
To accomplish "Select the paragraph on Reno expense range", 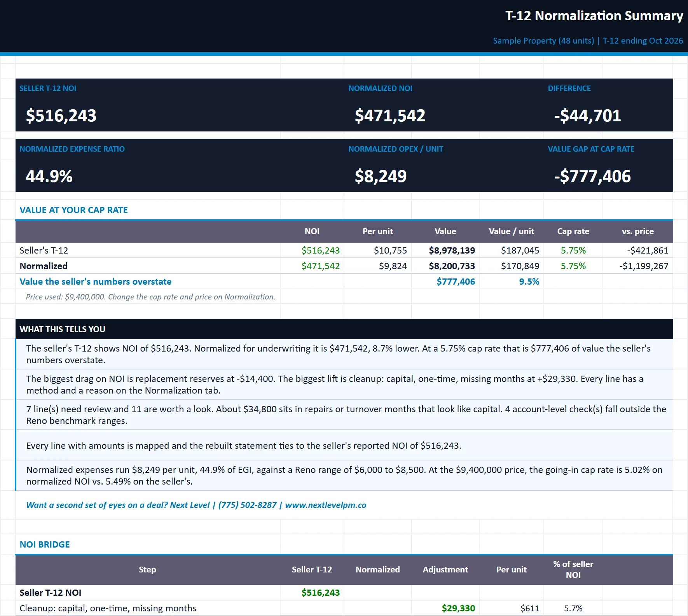I will [x=344, y=476].
